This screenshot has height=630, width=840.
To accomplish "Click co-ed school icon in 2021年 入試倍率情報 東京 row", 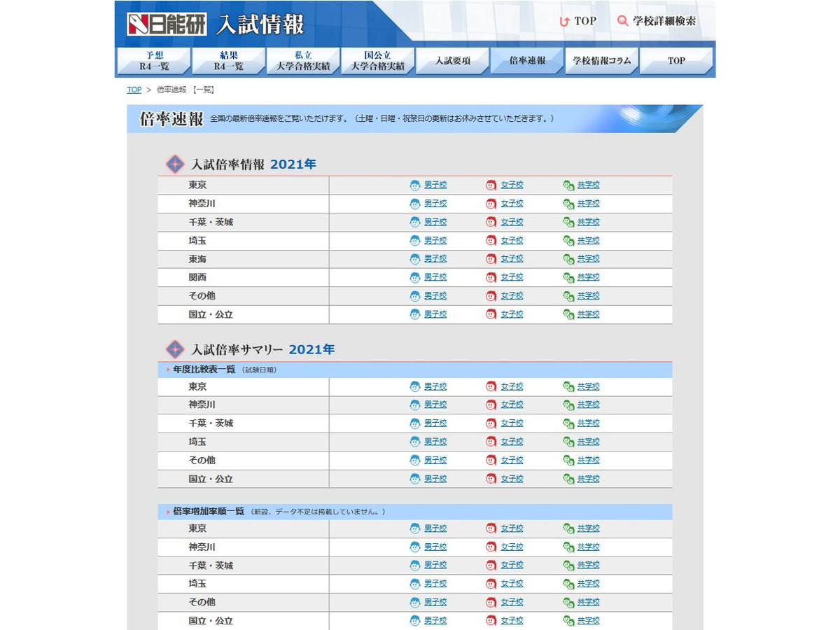I will 568,185.
